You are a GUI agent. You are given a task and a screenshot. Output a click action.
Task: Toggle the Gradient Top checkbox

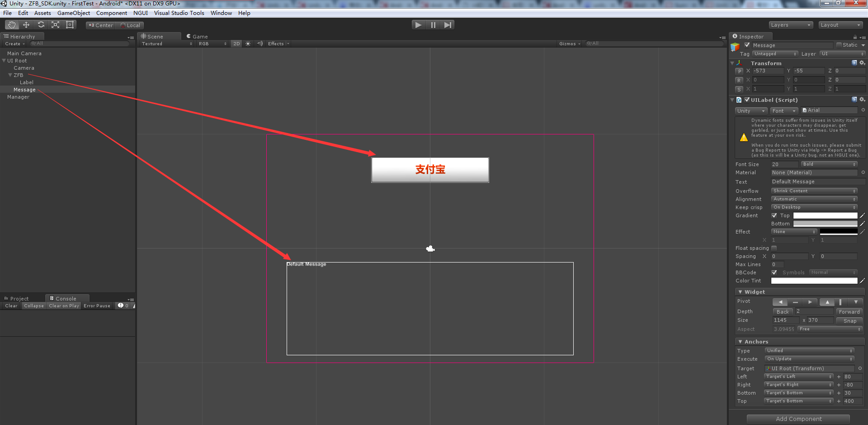click(x=774, y=215)
